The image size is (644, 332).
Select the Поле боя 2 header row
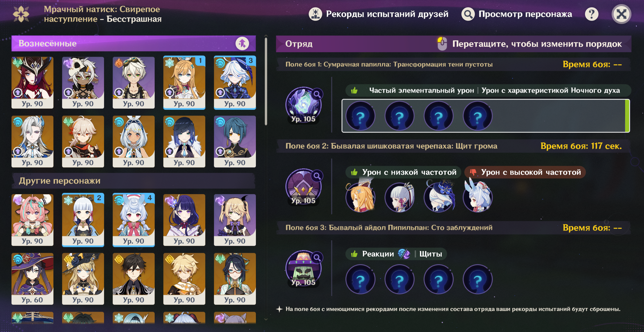[454, 146]
